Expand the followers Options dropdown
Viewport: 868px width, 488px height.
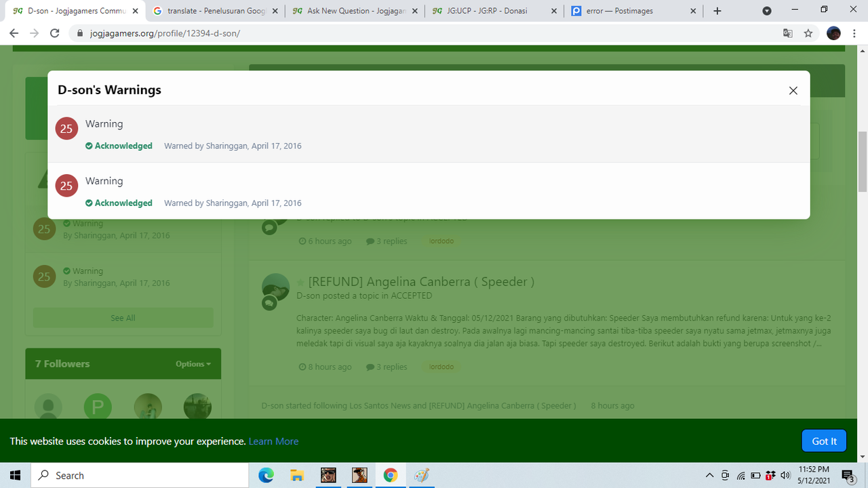[x=193, y=364]
